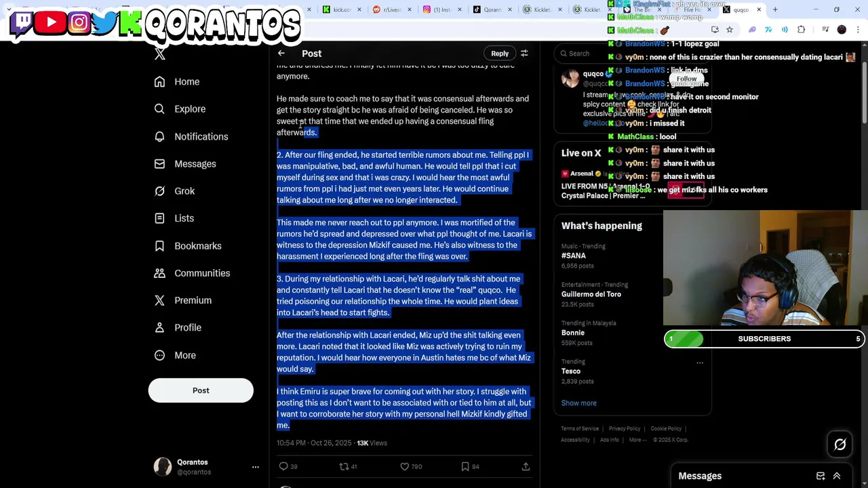Open Bookmarks in the sidebar
Image resolution: width=868 pixels, height=488 pixels.
pyautogui.click(x=188, y=245)
